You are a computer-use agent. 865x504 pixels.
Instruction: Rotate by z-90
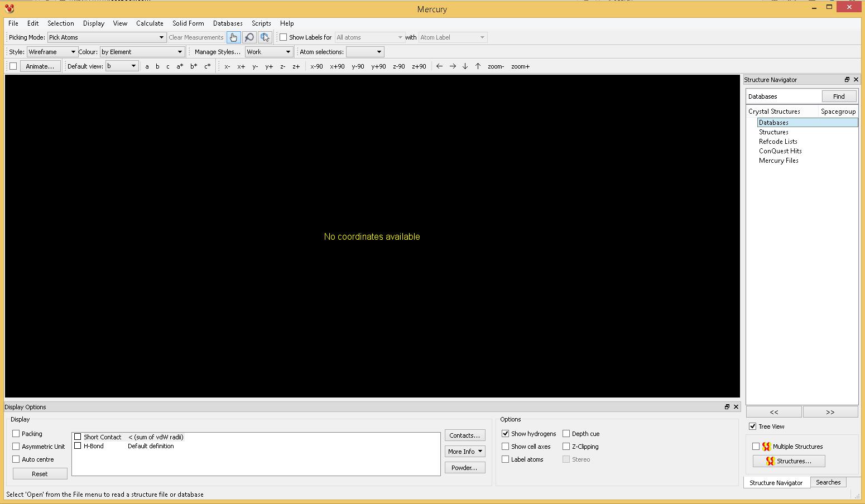click(x=398, y=66)
